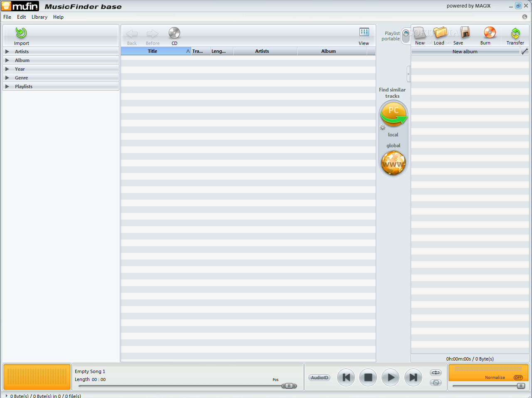Open the View options icon

[364, 32]
